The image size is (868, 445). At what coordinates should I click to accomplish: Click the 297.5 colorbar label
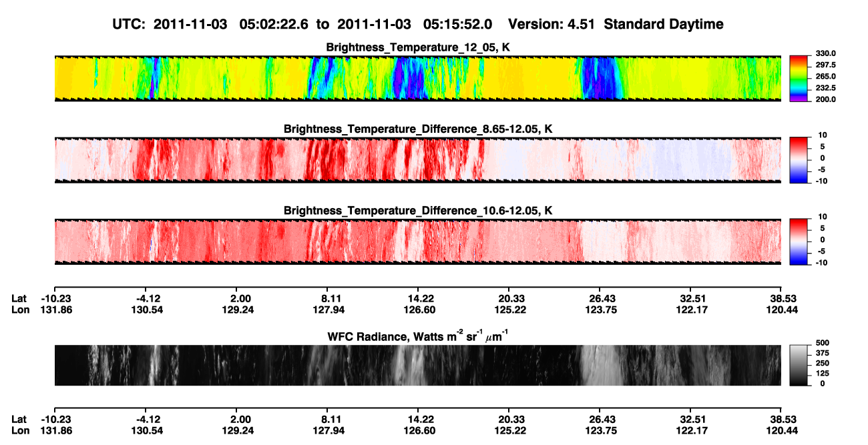tap(825, 65)
